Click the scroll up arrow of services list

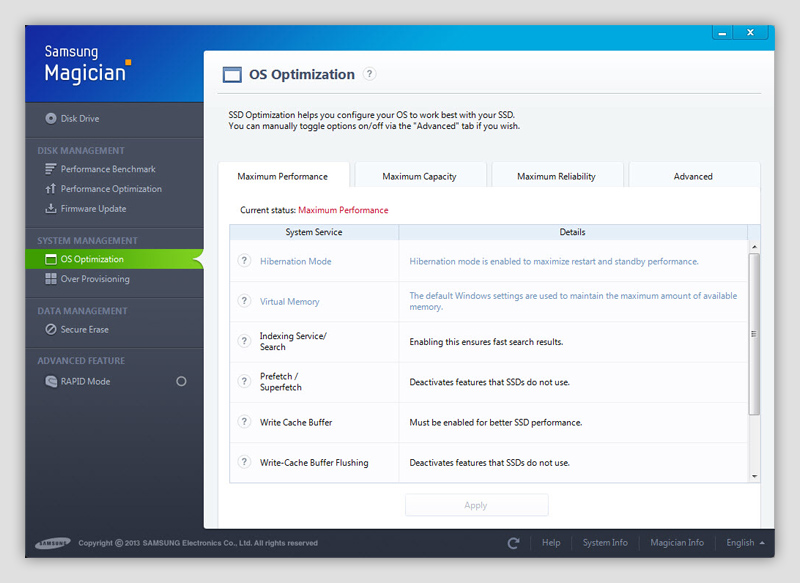coord(754,247)
